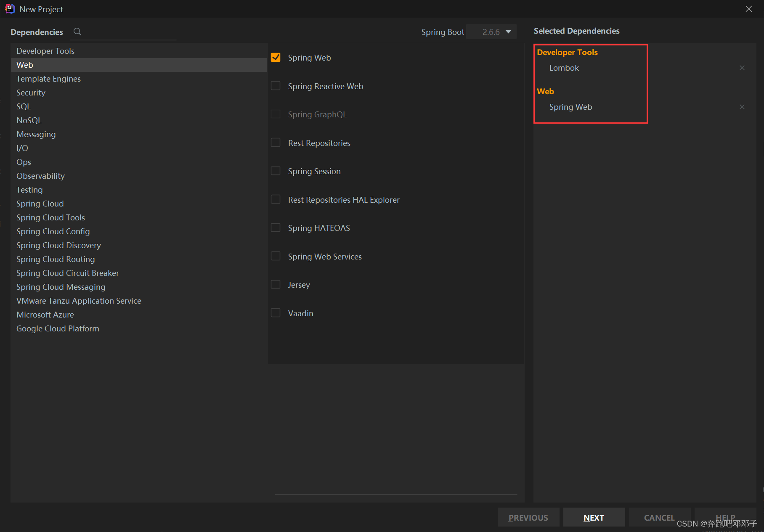Select the Spring Cloud category
The width and height of the screenshot is (764, 532).
click(x=139, y=204)
